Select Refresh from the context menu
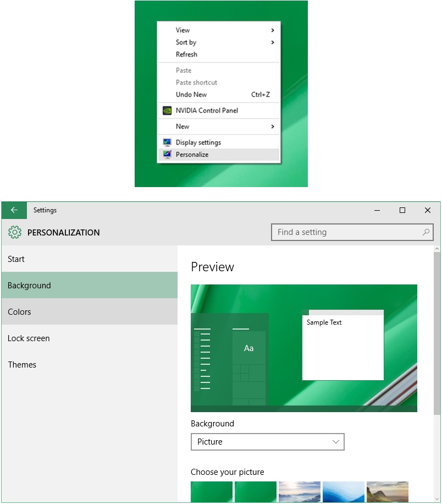The height and width of the screenshot is (504, 442). click(x=187, y=54)
